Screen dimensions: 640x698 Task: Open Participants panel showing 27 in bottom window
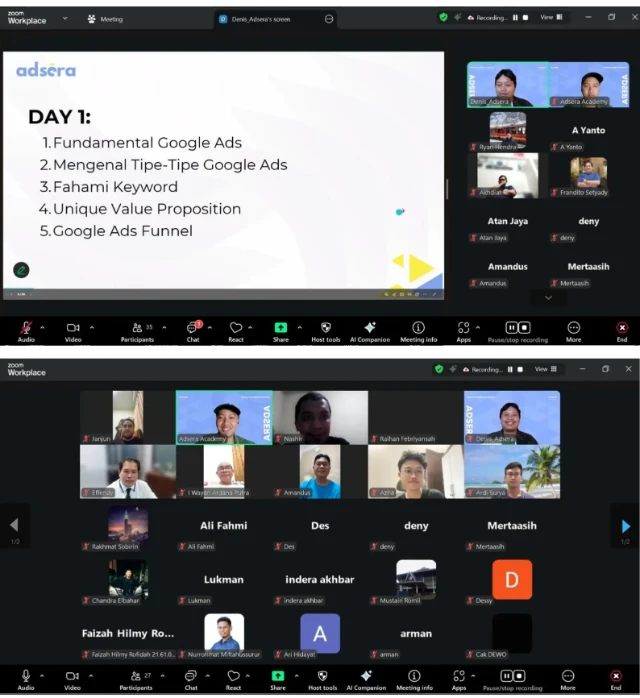[x=136, y=680]
